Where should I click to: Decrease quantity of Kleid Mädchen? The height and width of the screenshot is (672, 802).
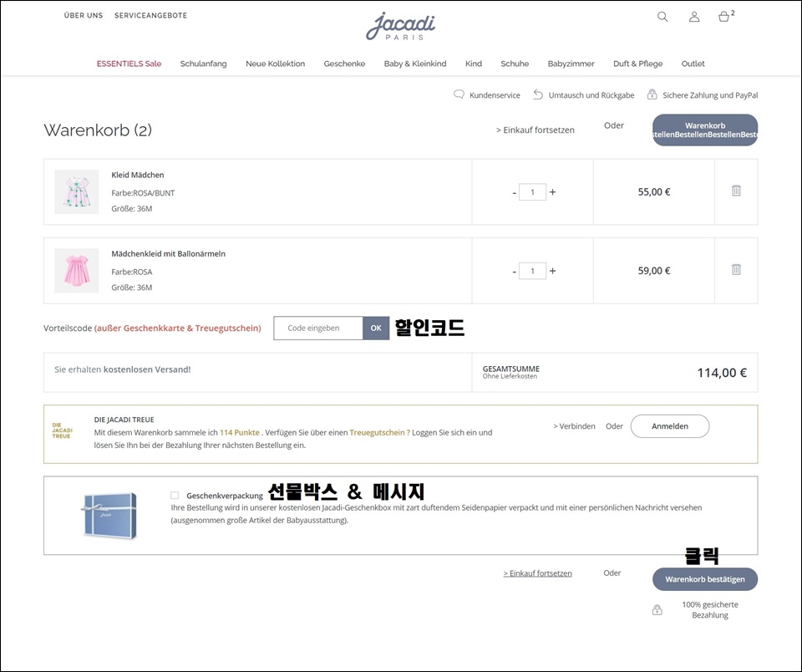(514, 192)
